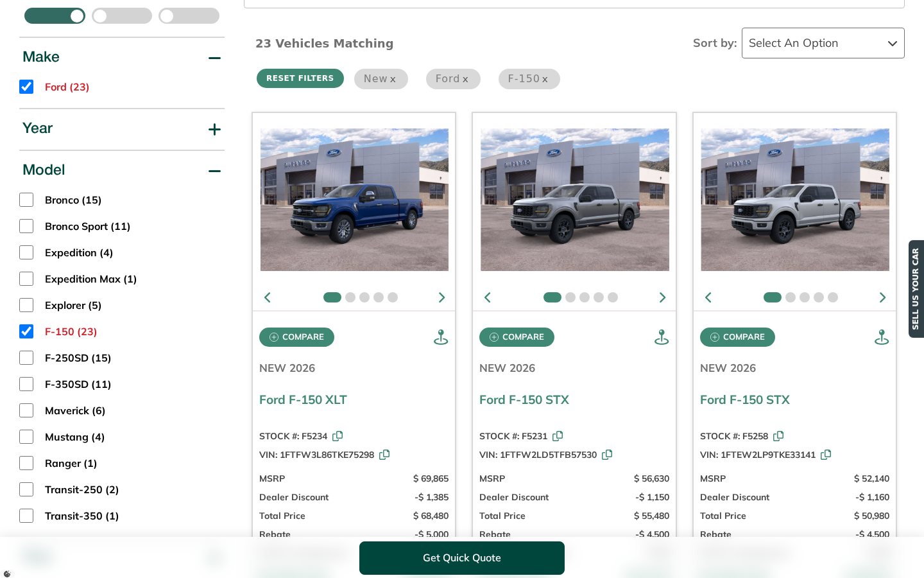Image resolution: width=924 pixels, height=578 pixels.
Task: Show previous photo for stock F5258
Action: coord(708,297)
